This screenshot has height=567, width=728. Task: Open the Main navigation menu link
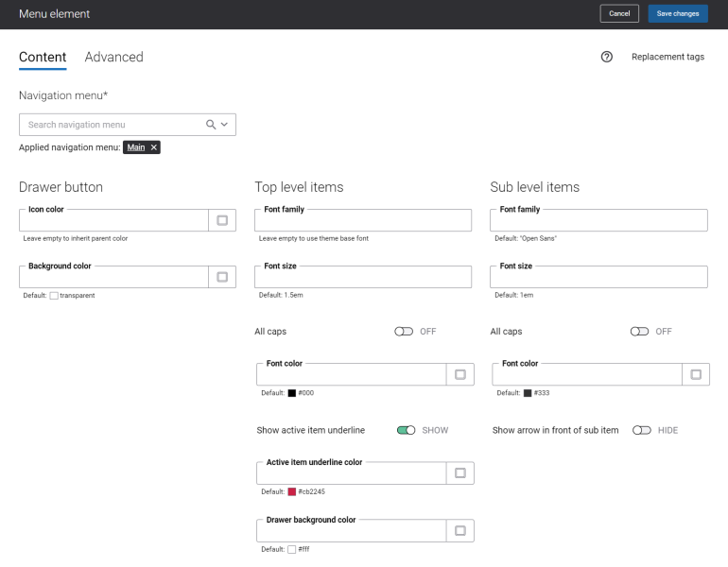point(136,147)
